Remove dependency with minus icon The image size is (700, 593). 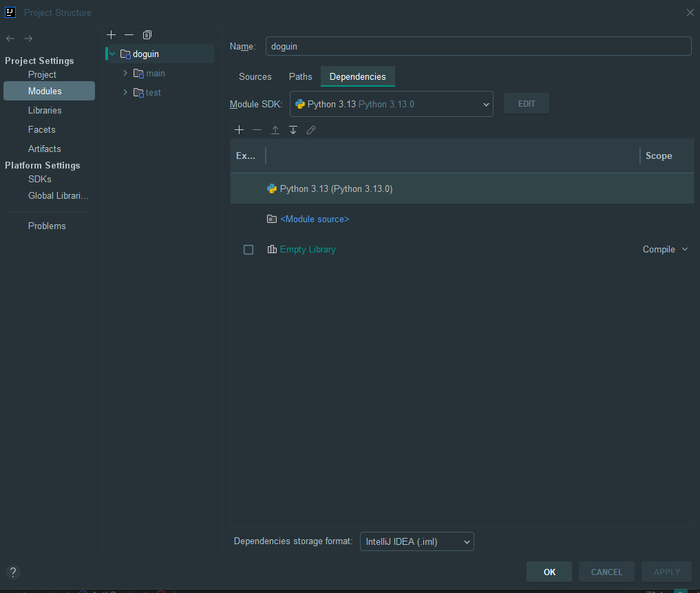click(257, 130)
